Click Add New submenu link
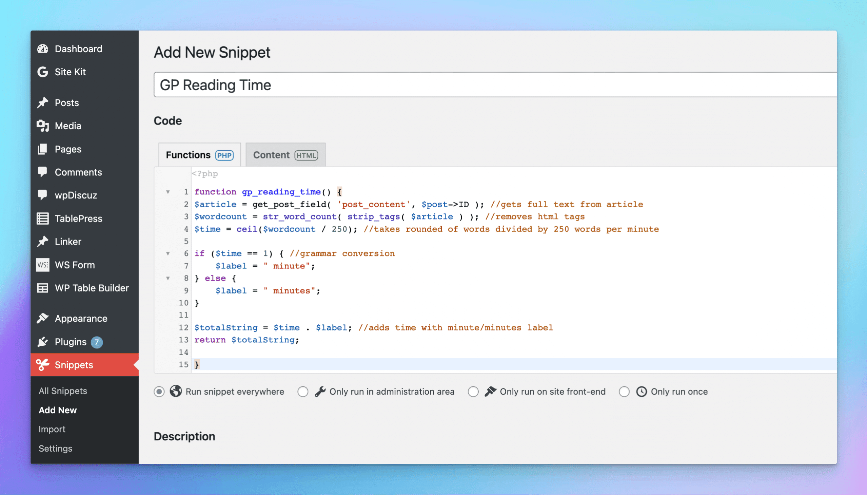 58,410
